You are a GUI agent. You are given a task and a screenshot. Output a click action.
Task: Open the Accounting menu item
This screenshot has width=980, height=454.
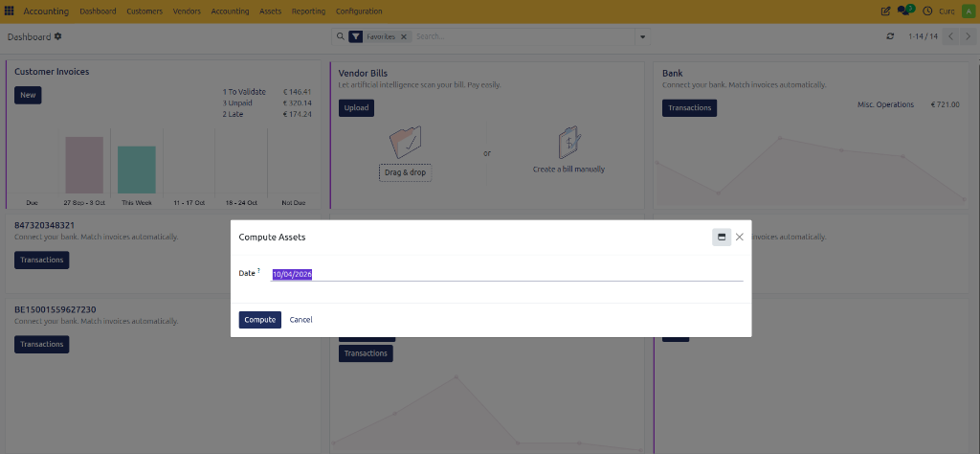pos(230,11)
